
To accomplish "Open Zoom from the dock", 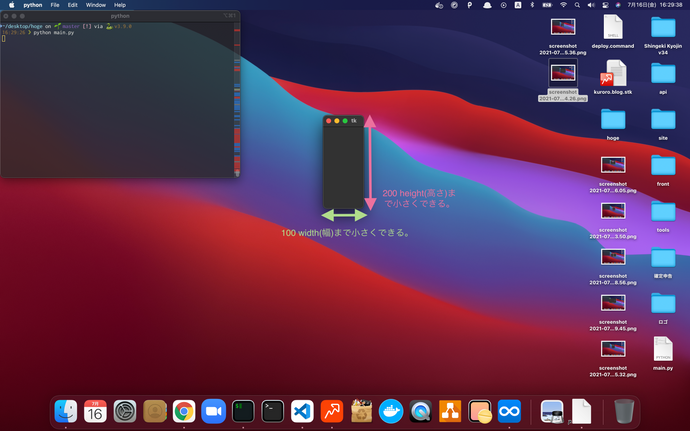I will 213,411.
